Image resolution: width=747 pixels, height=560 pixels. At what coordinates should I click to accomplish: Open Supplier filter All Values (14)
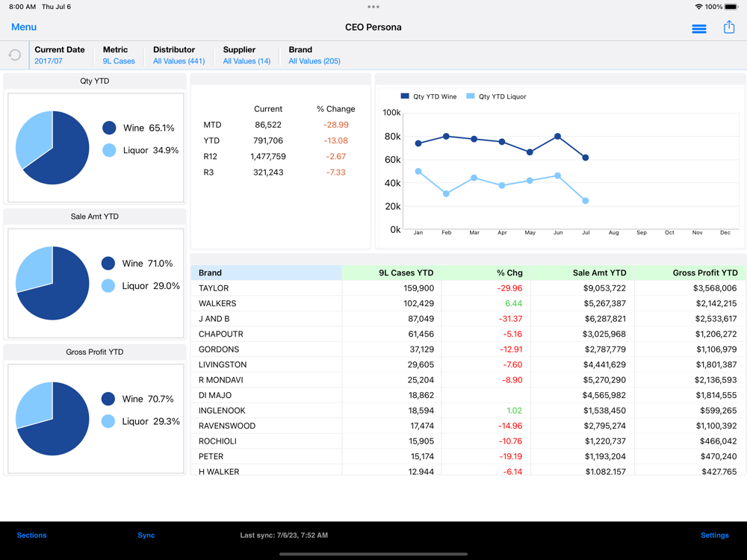point(247,61)
